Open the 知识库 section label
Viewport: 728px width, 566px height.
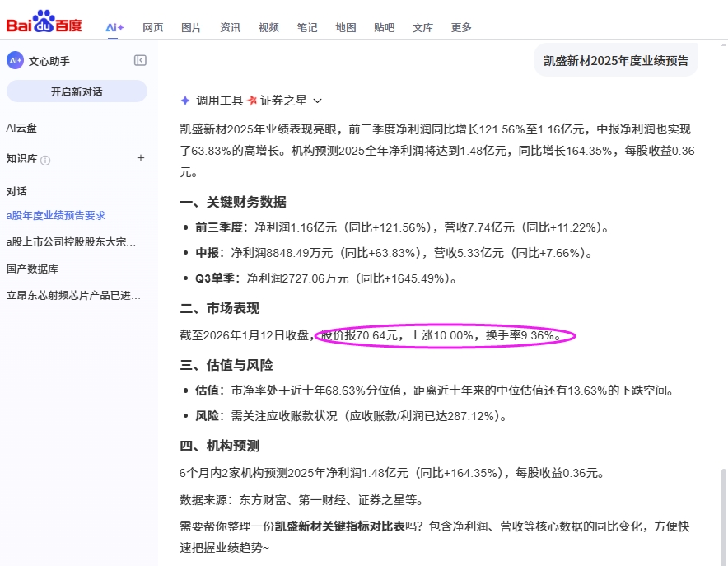click(x=21, y=159)
